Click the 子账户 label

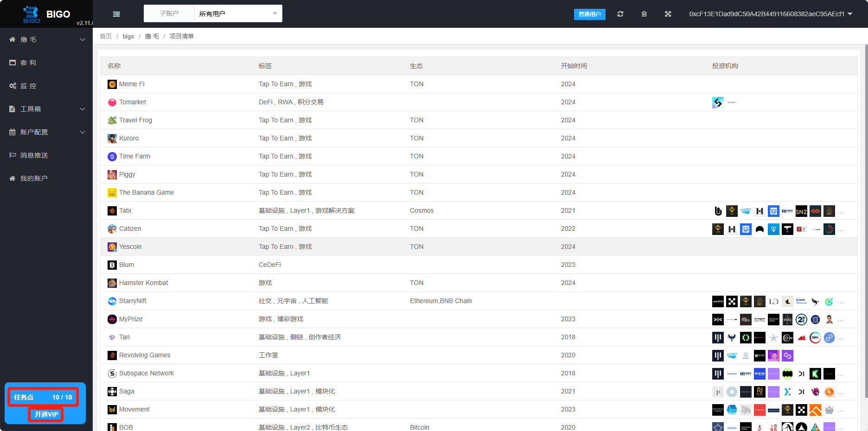point(169,13)
